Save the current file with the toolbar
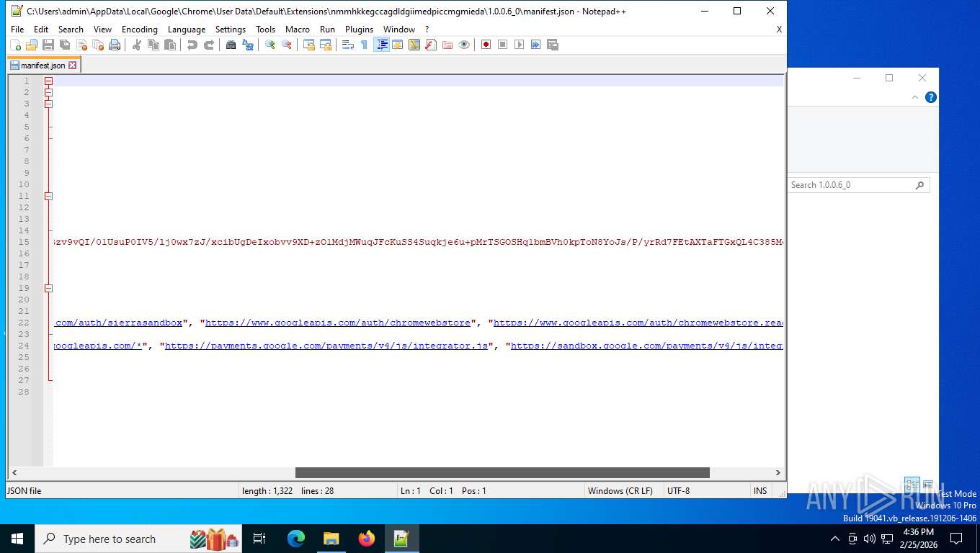Image resolution: width=980 pixels, height=553 pixels. [x=48, y=45]
